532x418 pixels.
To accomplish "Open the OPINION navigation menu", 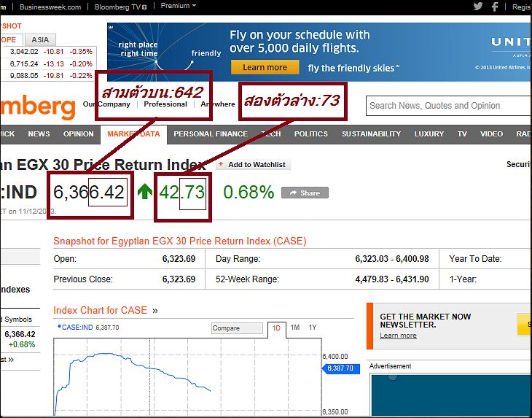I will (79, 134).
